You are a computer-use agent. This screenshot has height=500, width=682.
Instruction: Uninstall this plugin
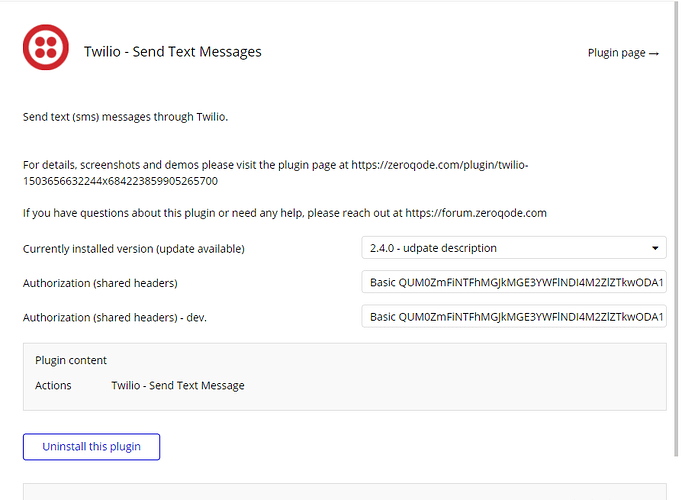(x=91, y=447)
